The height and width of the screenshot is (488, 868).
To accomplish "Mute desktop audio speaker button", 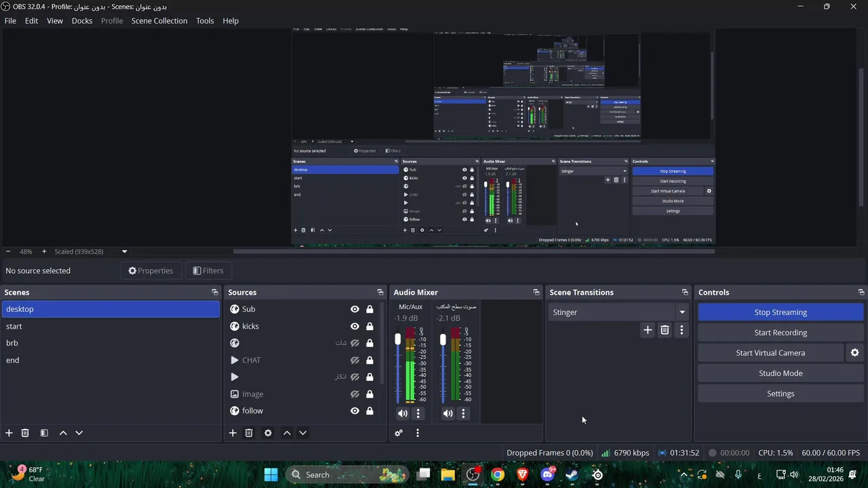I will [448, 413].
